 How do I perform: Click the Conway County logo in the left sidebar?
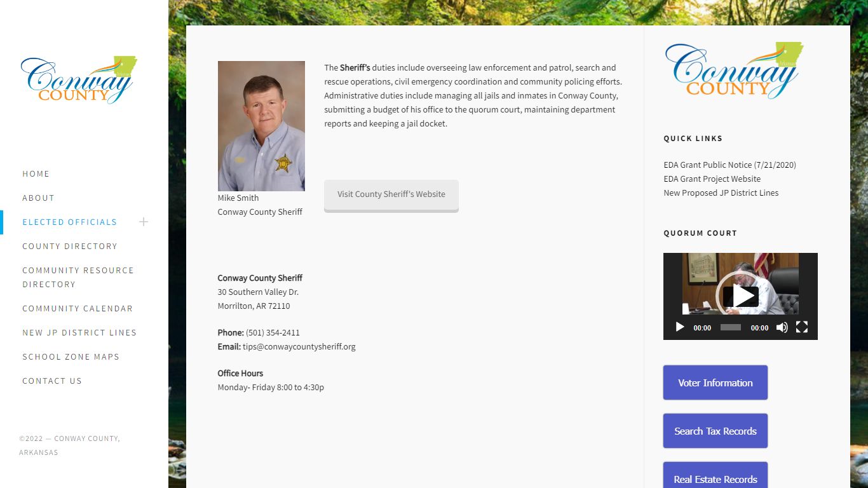(x=79, y=80)
